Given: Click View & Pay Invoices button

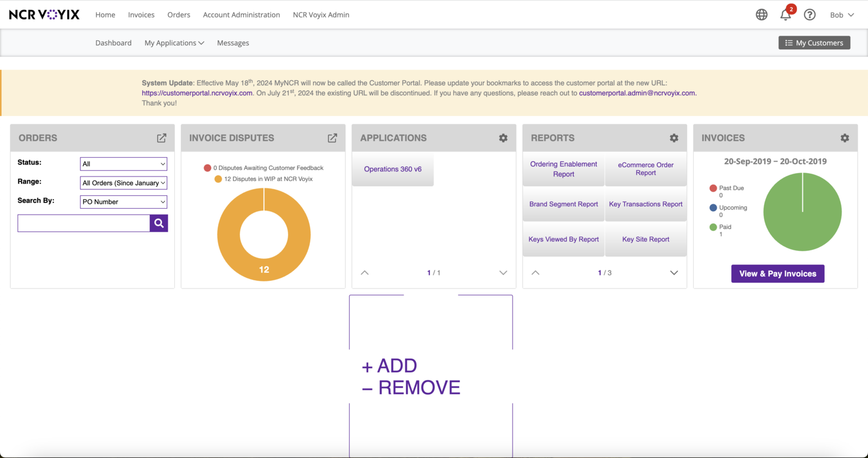Looking at the screenshot, I should click(778, 274).
